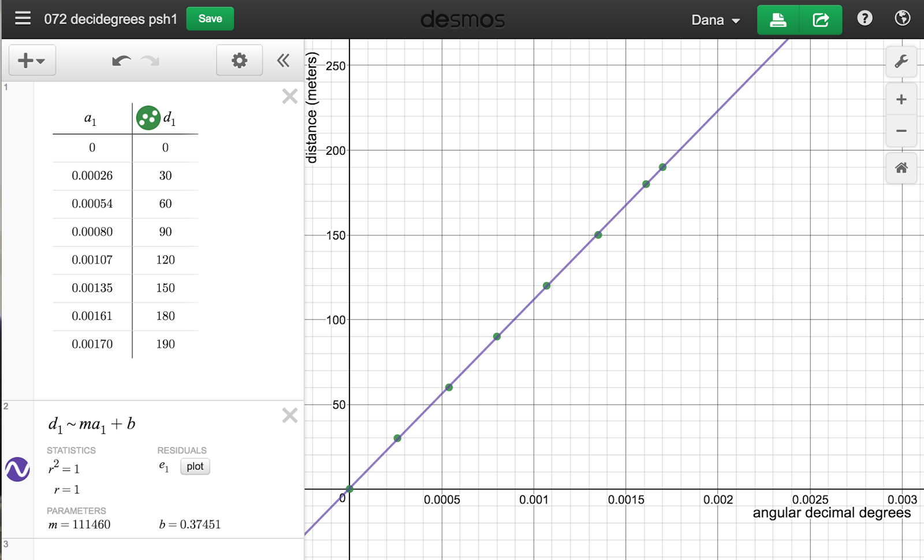Share the graph
Screen dimensions: 924x560
(821, 19)
